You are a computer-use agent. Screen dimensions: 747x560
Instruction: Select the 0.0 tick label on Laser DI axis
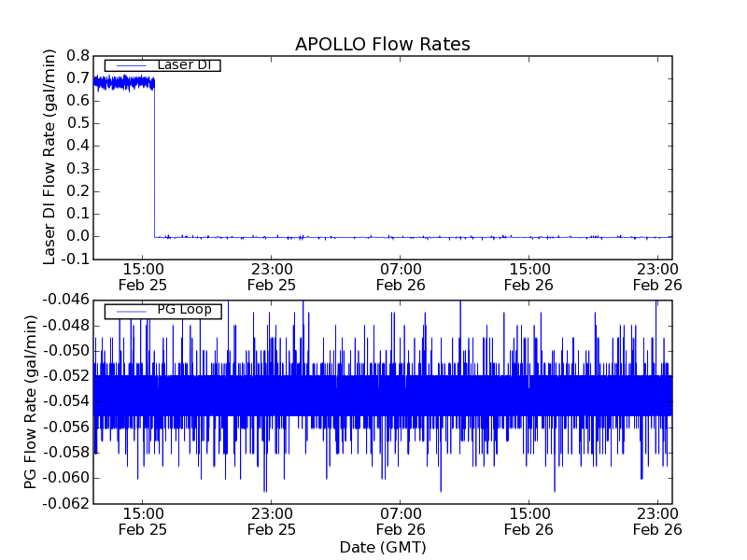[78, 236]
